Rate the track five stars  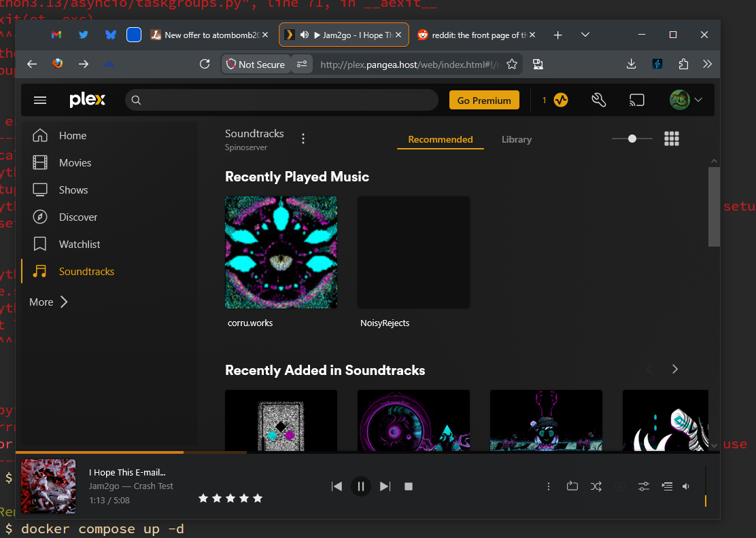click(258, 498)
